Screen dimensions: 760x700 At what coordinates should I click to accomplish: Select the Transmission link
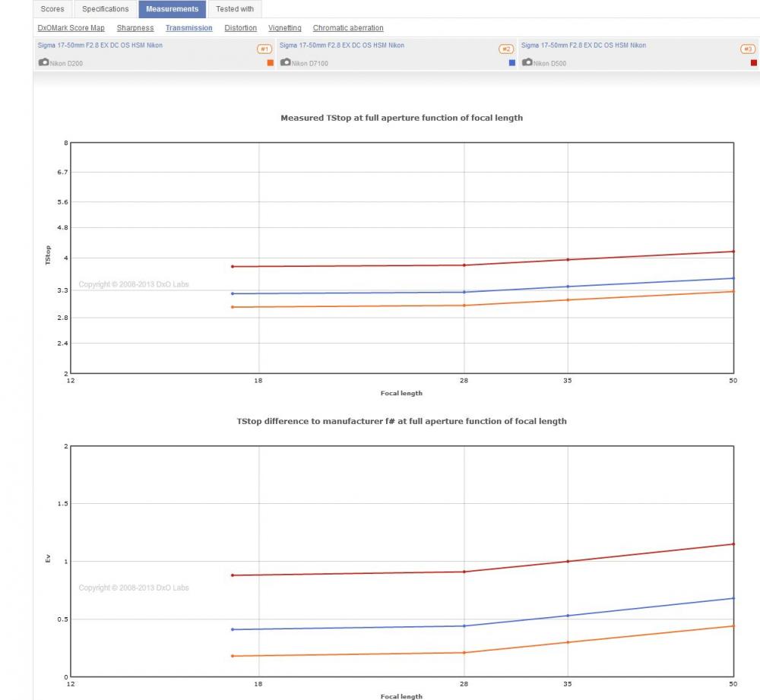tap(189, 28)
